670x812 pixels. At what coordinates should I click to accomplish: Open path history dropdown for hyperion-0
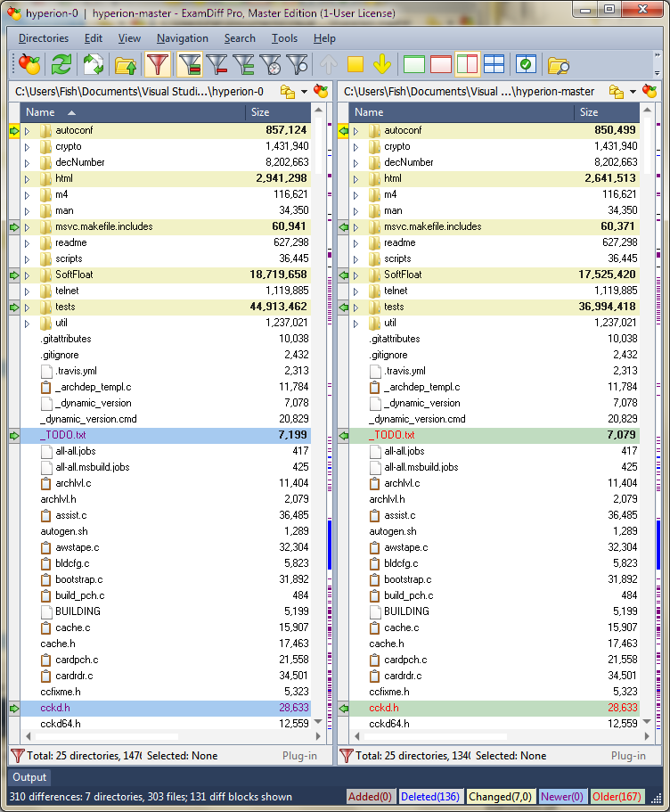click(304, 92)
